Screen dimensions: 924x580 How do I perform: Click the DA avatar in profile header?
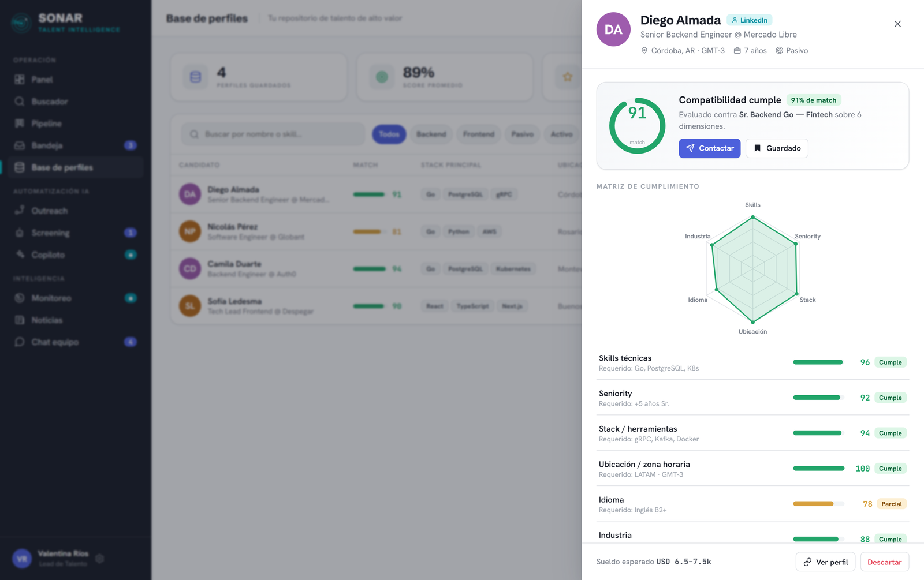click(613, 29)
